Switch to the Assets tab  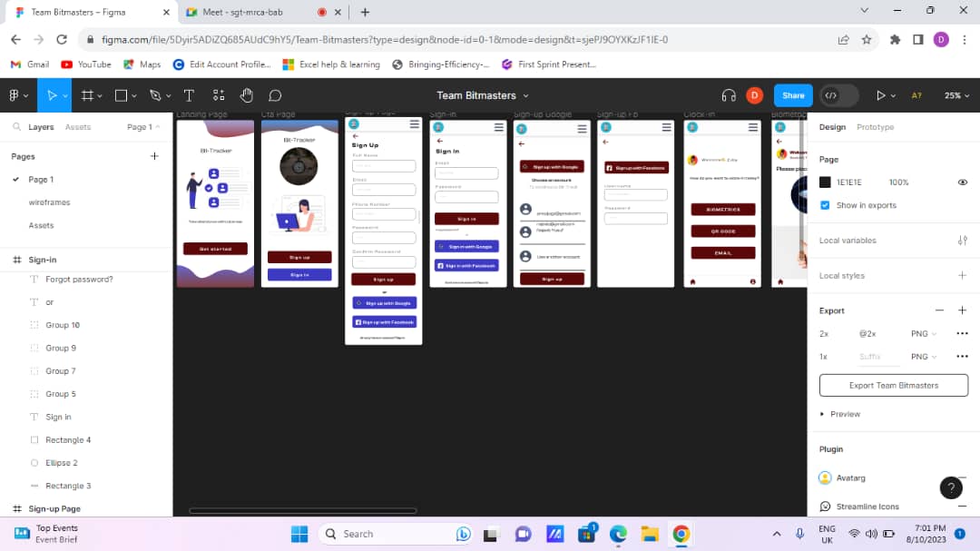click(x=78, y=126)
